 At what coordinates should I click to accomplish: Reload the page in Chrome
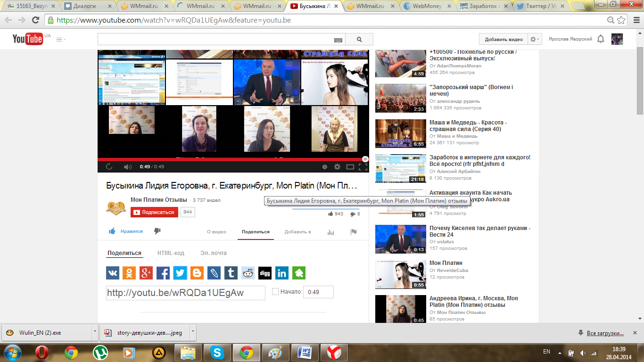35,20
